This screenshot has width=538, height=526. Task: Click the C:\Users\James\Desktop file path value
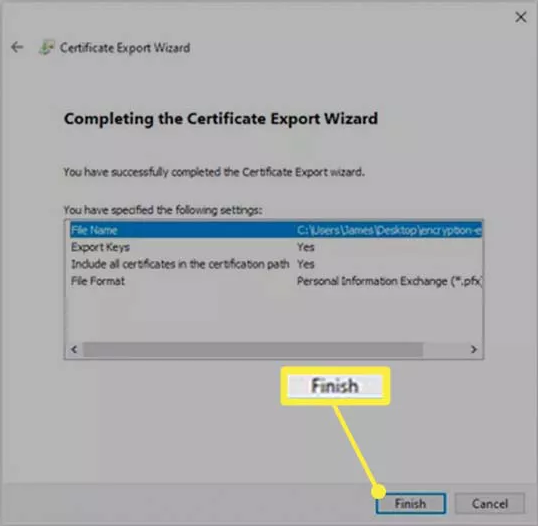[x=389, y=230]
